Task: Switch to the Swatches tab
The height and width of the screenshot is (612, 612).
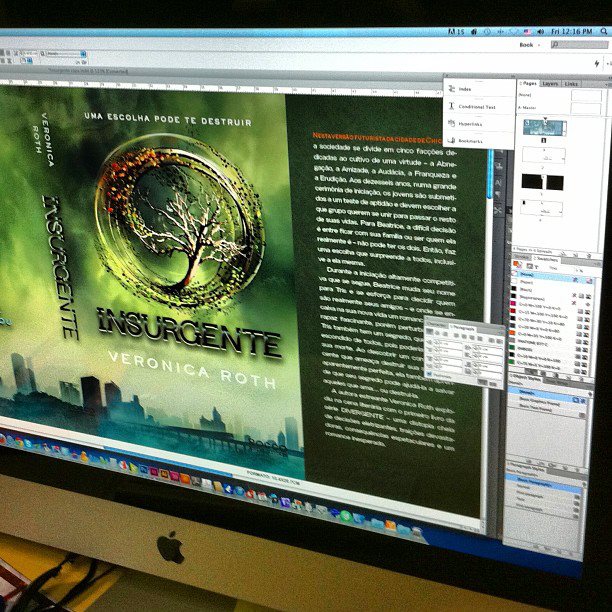Action: 546,258
